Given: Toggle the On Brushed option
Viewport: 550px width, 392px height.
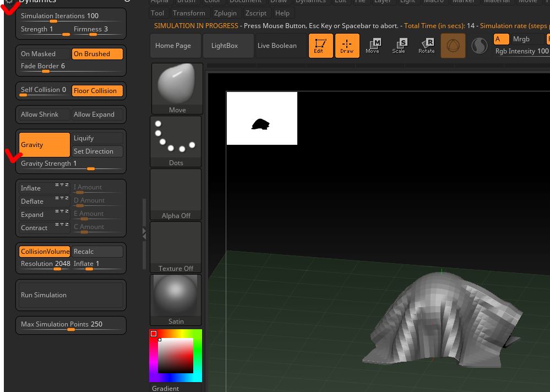Looking at the screenshot, I should coord(97,53).
